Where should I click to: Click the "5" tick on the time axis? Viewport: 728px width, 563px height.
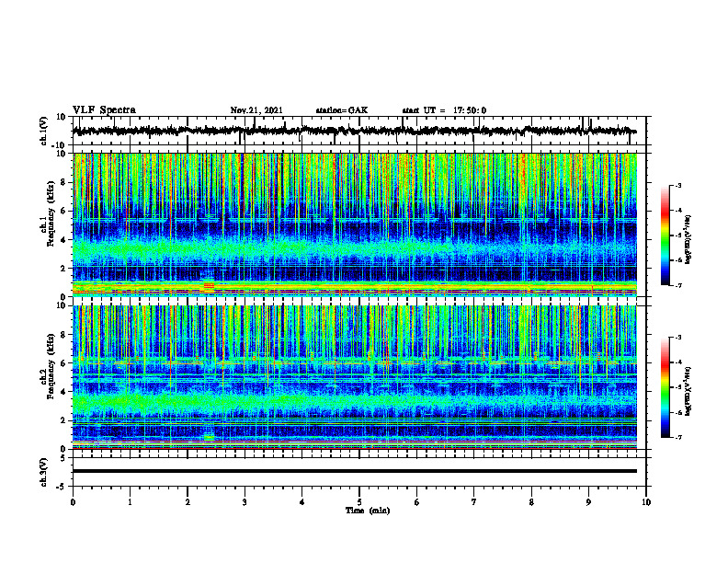click(x=359, y=502)
